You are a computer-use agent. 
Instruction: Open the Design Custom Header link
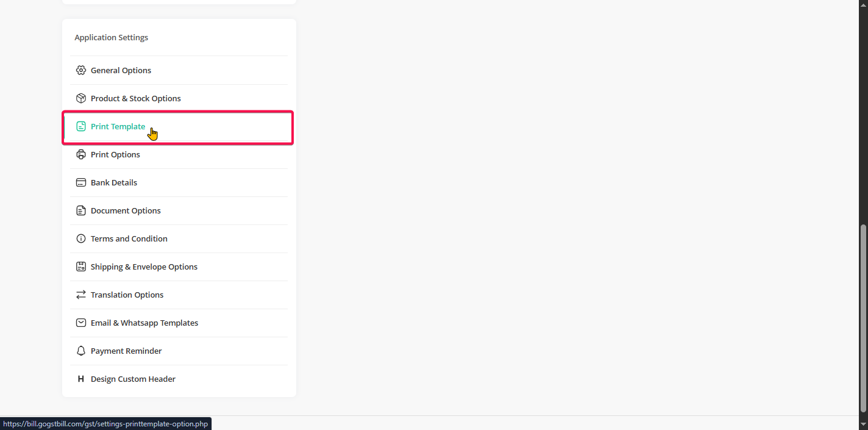click(133, 379)
